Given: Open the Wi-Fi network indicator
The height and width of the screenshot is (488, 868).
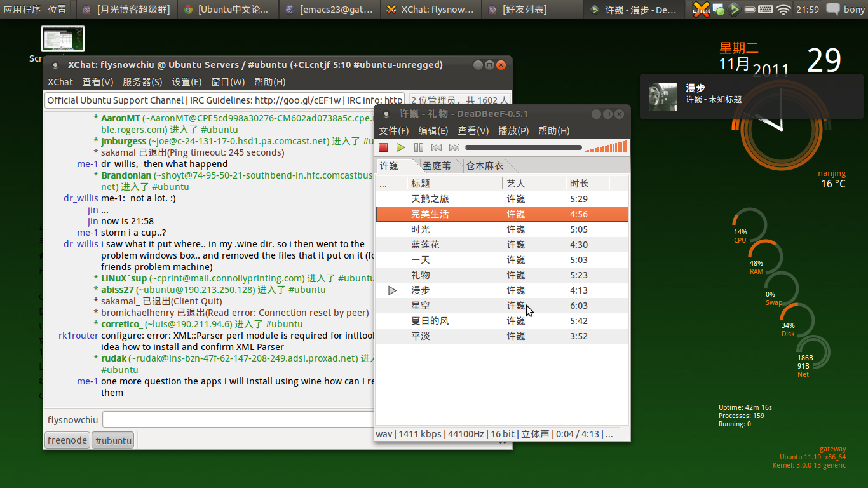Looking at the screenshot, I should [x=783, y=10].
